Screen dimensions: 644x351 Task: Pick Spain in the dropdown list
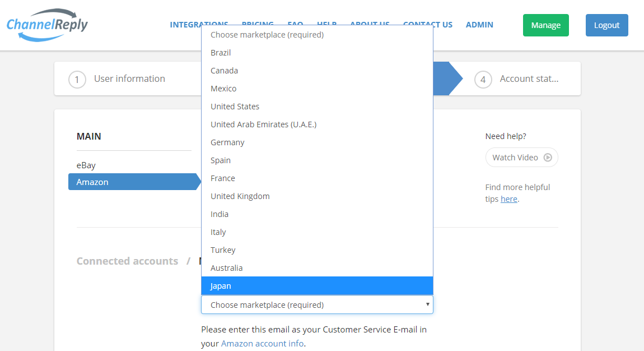coord(317,160)
